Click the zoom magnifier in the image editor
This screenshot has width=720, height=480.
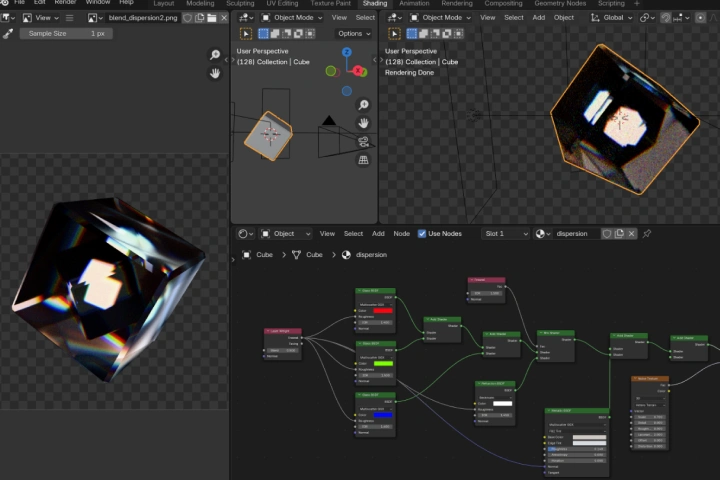[x=214, y=55]
